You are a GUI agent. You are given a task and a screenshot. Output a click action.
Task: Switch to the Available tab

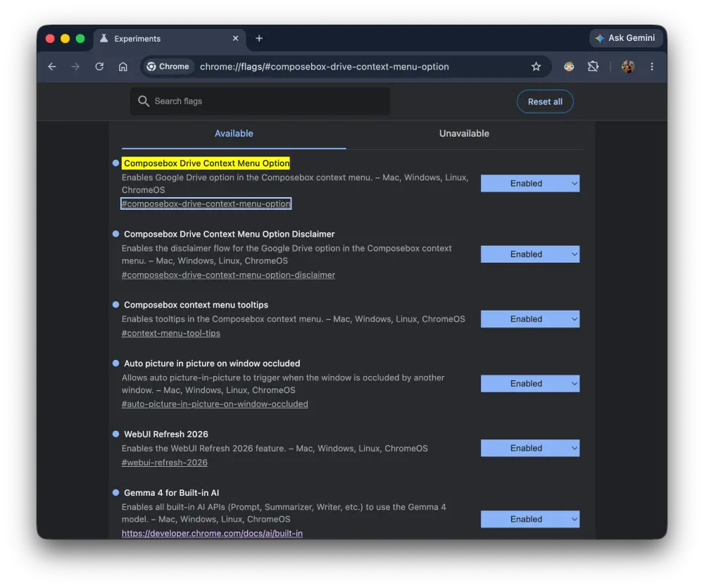click(234, 133)
